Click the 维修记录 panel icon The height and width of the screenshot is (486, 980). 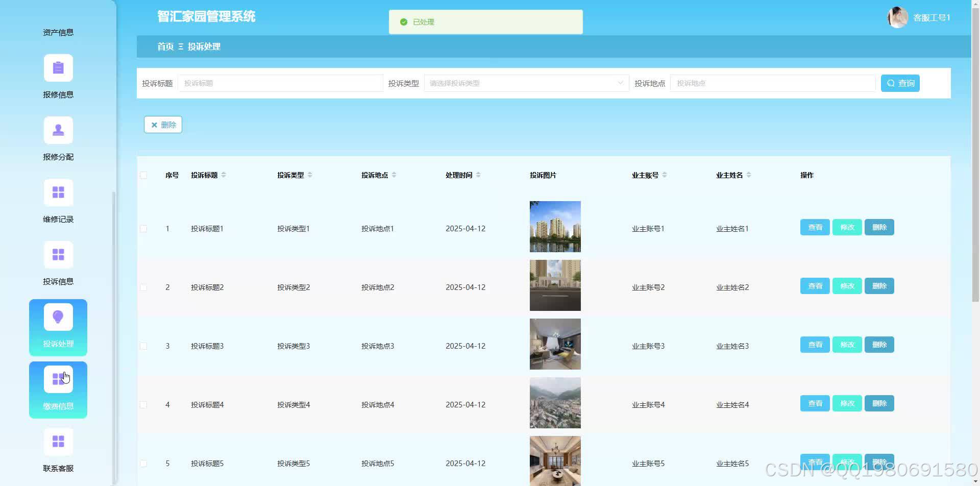click(x=58, y=192)
